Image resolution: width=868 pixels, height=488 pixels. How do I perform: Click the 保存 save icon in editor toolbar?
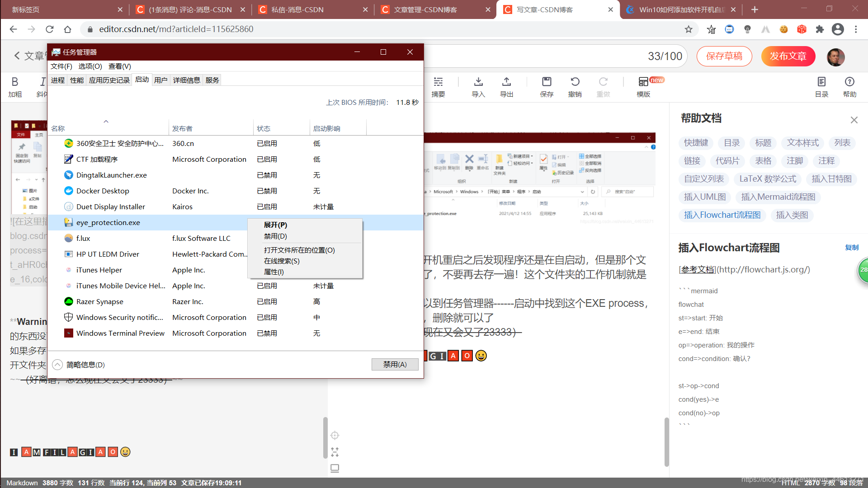coord(547,82)
